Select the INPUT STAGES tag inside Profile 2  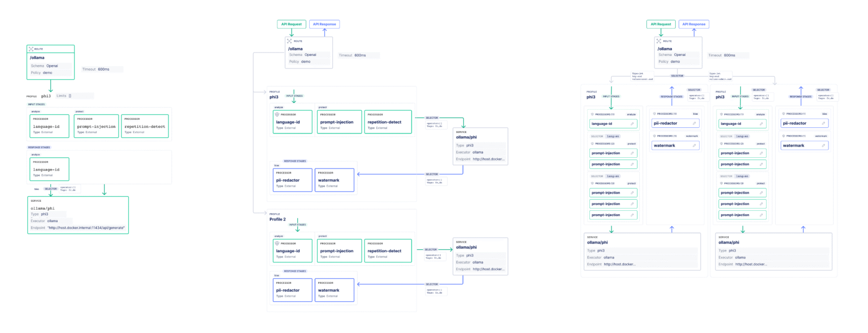(297, 224)
